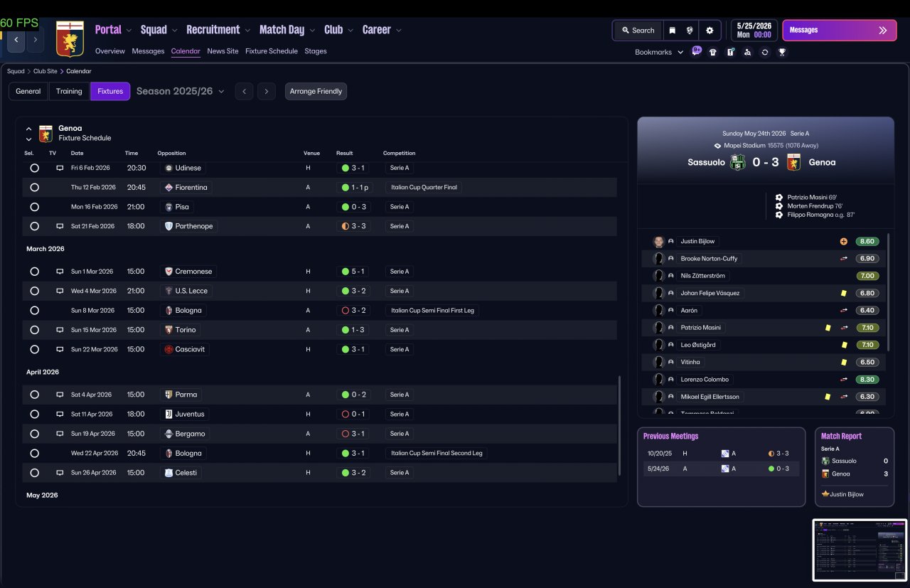Click the Genoa club crest in header

pyautogui.click(x=69, y=39)
